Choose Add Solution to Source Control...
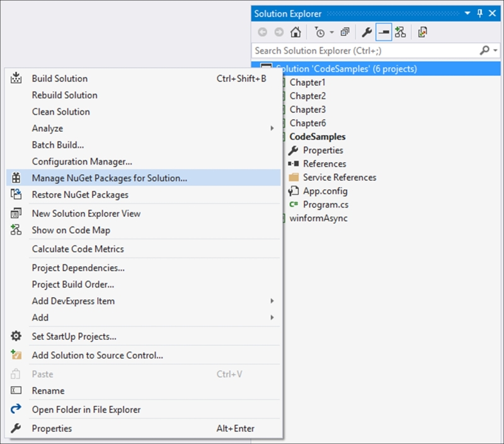This screenshot has width=504, height=444. click(x=144, y=355)
